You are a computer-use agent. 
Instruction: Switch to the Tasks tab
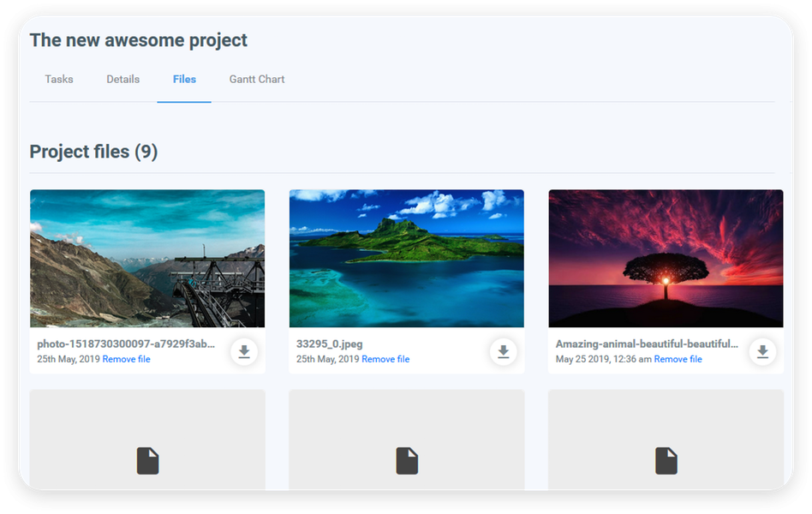click(x=58, y=79)
